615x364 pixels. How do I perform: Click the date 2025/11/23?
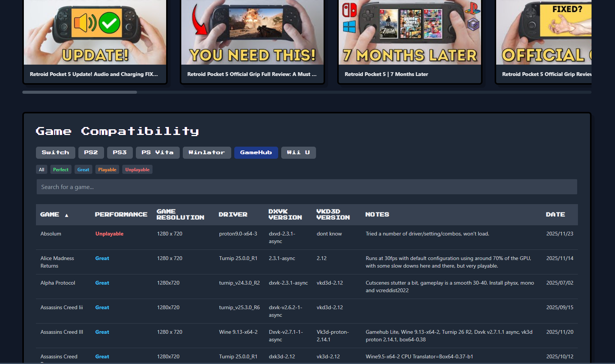coord(560,234)
